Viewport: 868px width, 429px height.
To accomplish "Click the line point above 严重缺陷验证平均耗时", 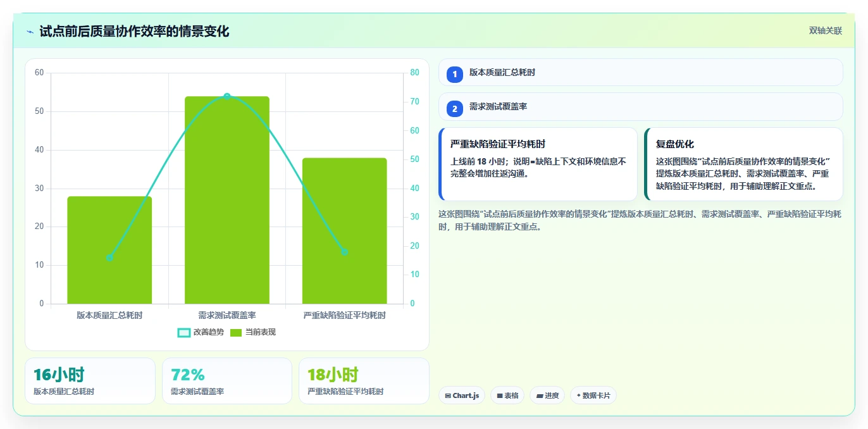I will [344, 252].
